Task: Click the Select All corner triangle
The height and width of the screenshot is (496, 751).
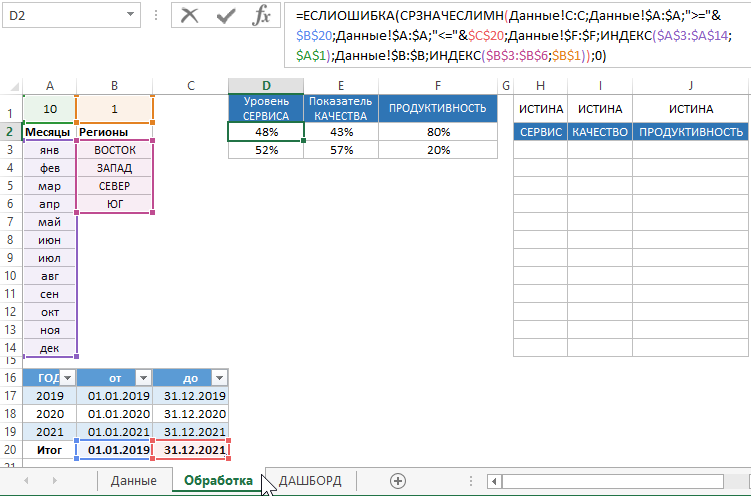Action: 11,86
